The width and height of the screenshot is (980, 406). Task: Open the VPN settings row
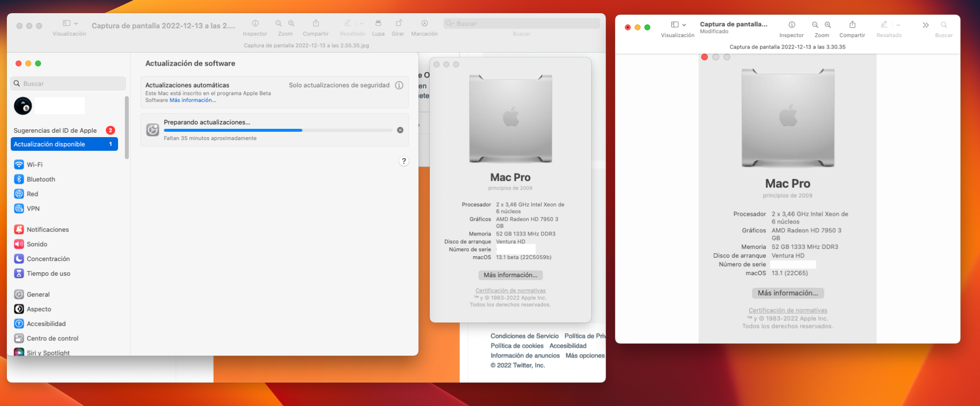(x=64, y=209)
